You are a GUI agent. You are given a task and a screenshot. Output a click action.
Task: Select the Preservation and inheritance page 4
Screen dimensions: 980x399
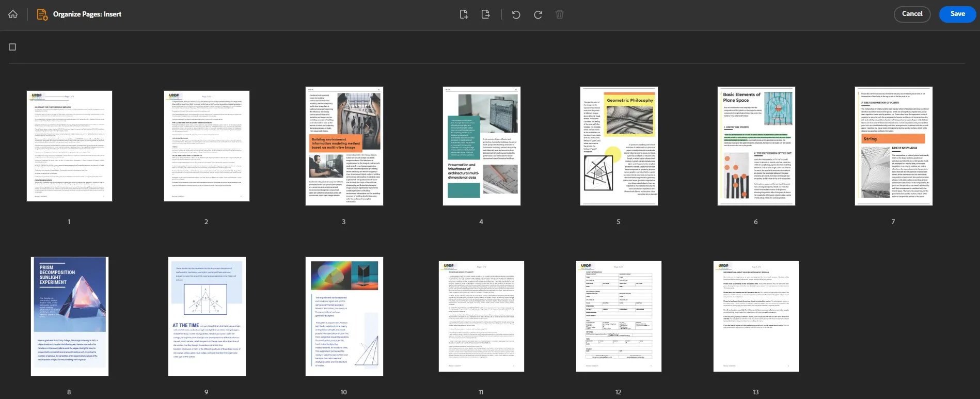tap(481, 146)
